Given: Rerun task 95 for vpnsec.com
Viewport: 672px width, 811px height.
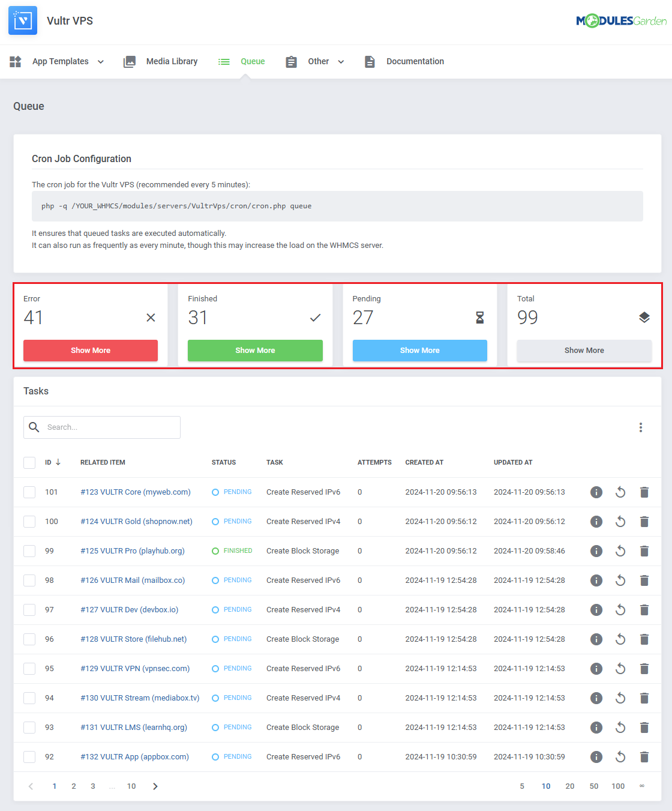Looking at the screenshot, I should click(x=620, y=669).
